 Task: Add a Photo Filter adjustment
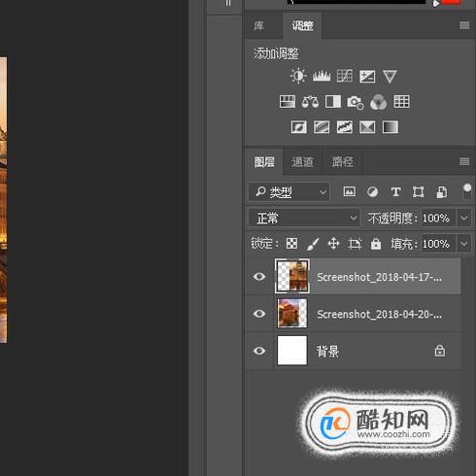pos(355,102)
